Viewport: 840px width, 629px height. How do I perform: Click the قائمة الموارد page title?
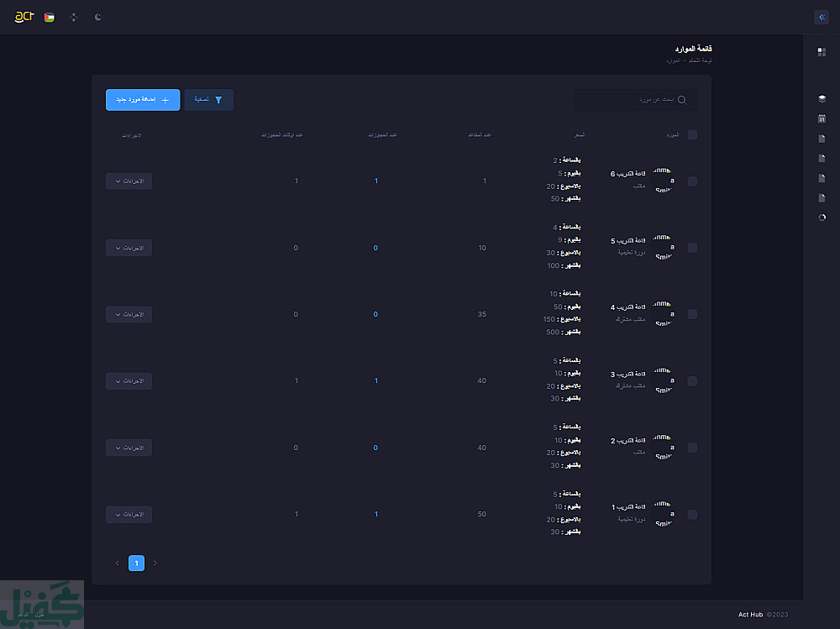pyautogui.click(x=693, y=49)
